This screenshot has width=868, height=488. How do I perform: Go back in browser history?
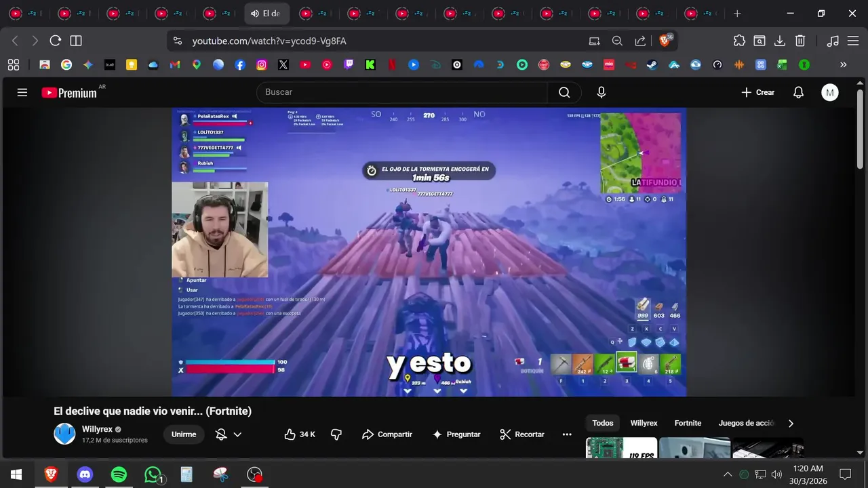[x=15, y=41]
